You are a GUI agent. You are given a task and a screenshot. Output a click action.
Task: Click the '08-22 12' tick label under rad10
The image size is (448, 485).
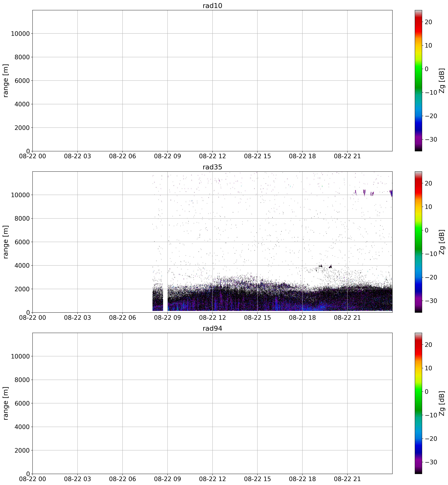click(212, 156)
